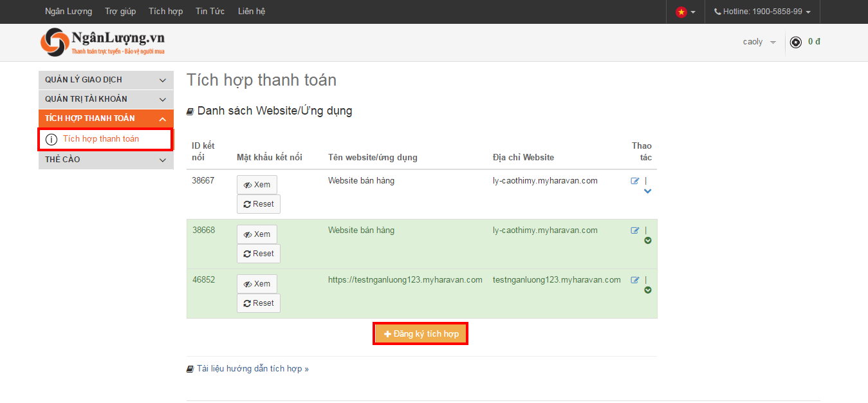Click the green status icon for ID 38668
868x403 pixels.
[x=648, y=241]
